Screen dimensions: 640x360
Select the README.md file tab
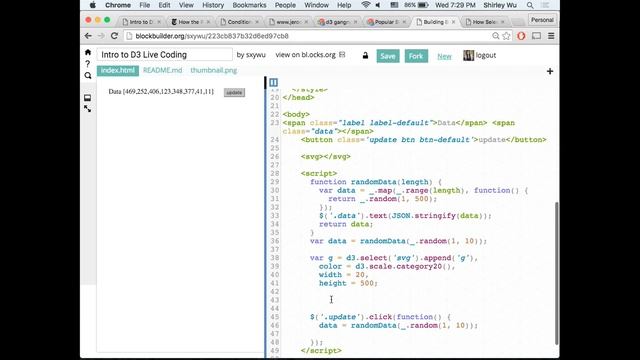point(162,70)
